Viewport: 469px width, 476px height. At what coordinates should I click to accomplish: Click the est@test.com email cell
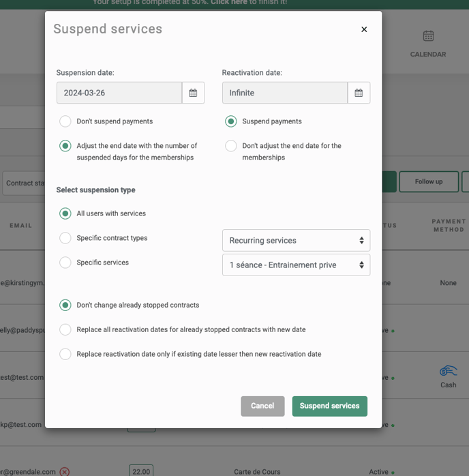(22, 377)
